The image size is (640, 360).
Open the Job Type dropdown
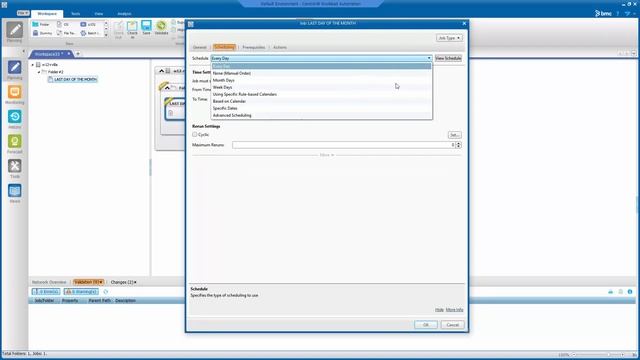pyautogui.click(x=449, y=38)
